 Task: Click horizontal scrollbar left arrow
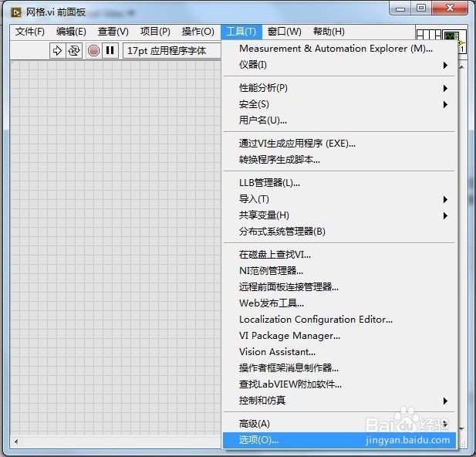(16, 442)
